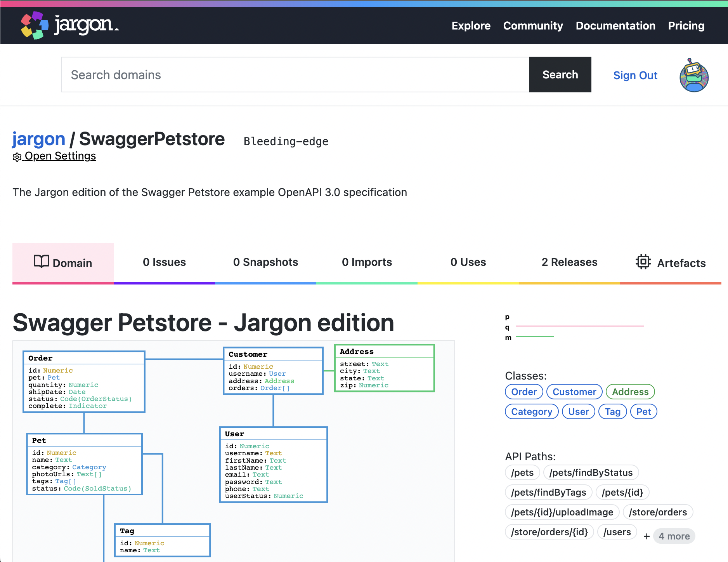Screen dimensions: 728x562
Task: Open the /pets/{id}/uploadImage path chip
Action: (562, 512)
